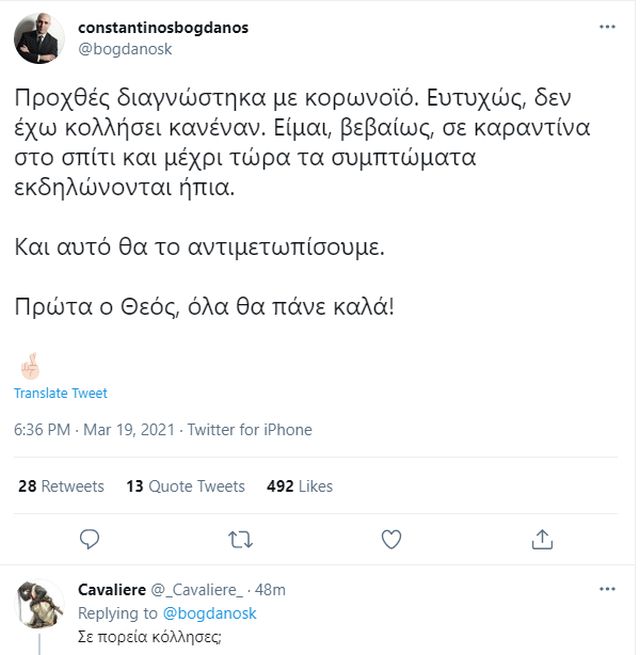Share the tweet via share icon
640x655 pixels.
[542, 539]
